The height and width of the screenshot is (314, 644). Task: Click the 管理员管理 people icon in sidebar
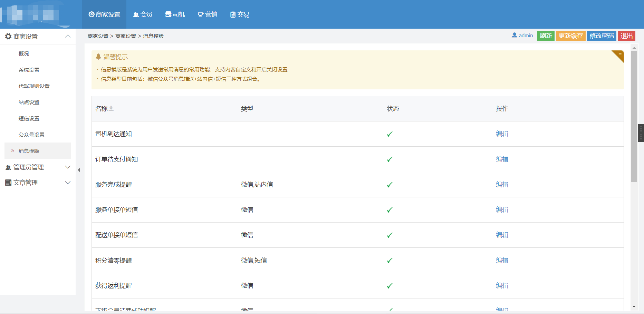(x=8, y=167)
